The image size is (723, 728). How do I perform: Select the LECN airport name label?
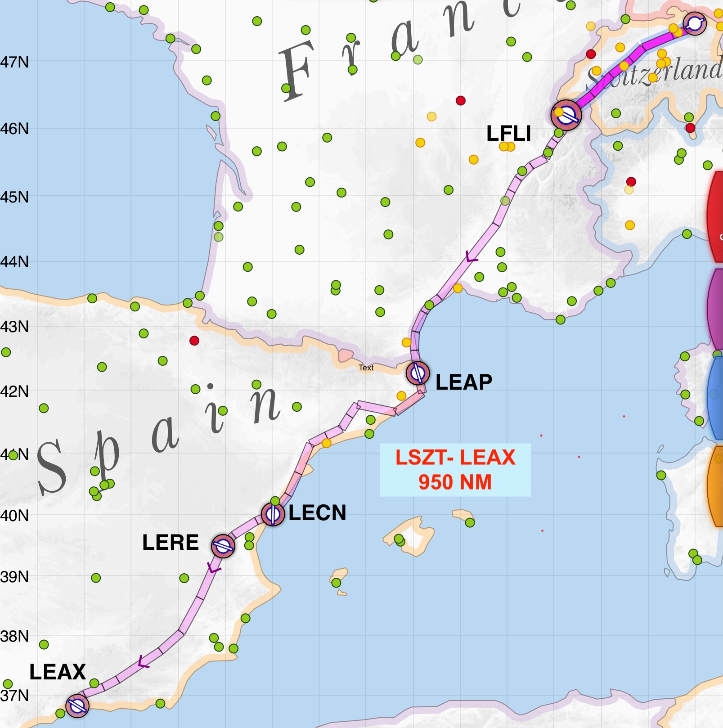[x=317, y=513]
